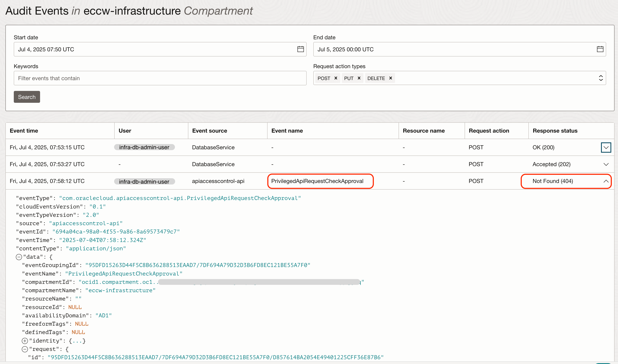Open the Start date calendar picker

point(300,49)
